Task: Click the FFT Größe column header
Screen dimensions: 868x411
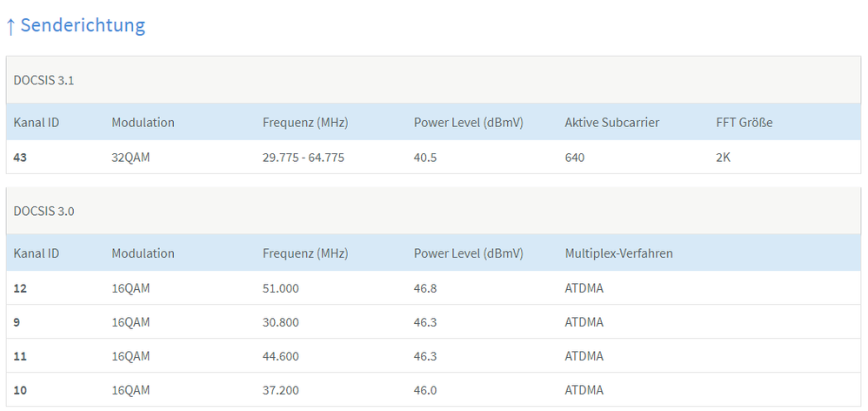Action: 744,123
